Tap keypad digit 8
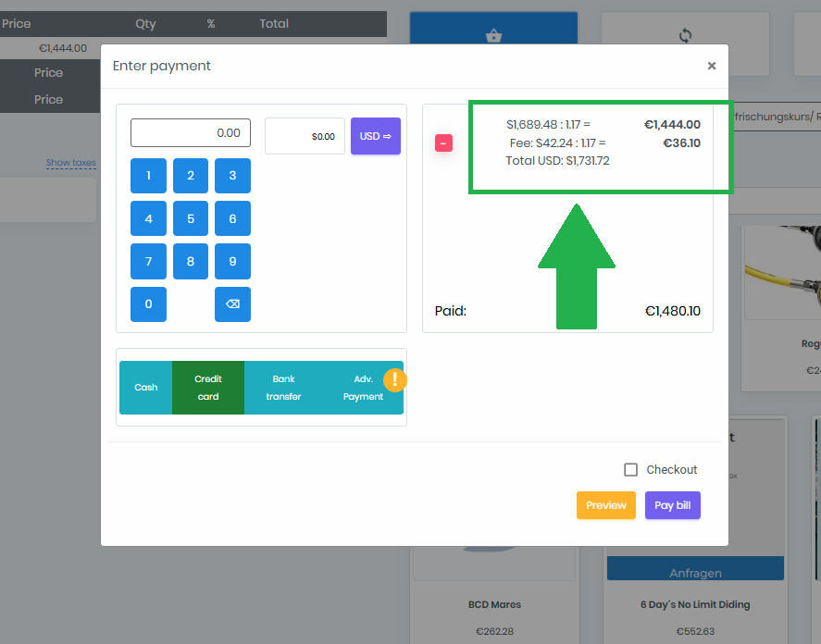This screenshot has width=821, height=644. [191, 261]
